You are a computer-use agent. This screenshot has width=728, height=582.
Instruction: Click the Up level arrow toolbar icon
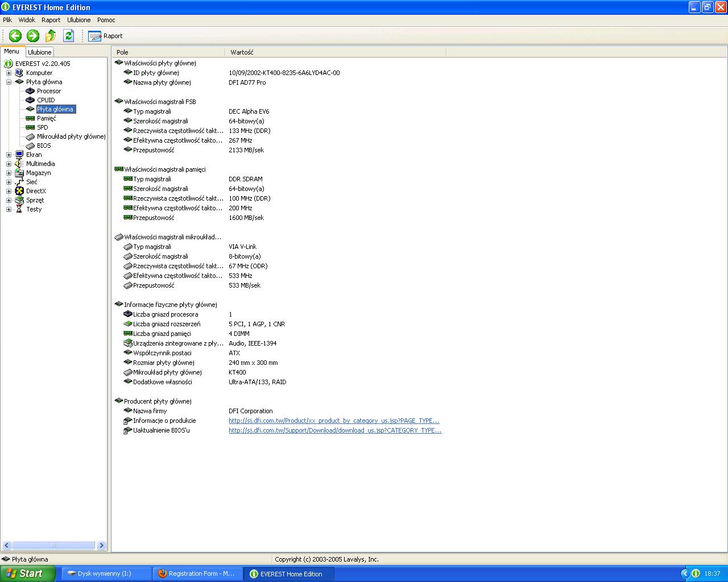pos(51,36)
